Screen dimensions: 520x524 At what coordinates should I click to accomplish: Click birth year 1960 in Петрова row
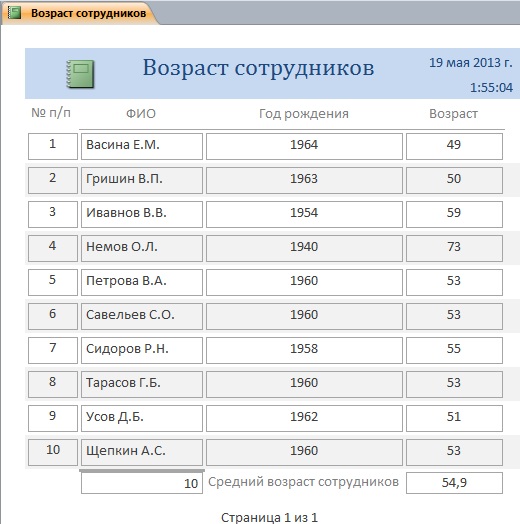tap(304, 282)
